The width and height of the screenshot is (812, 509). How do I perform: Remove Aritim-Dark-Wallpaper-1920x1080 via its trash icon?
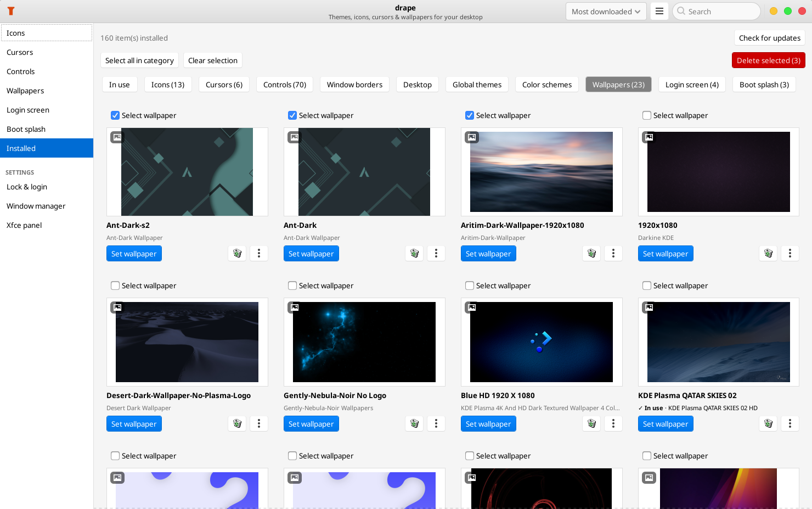(x=592, y=254)
